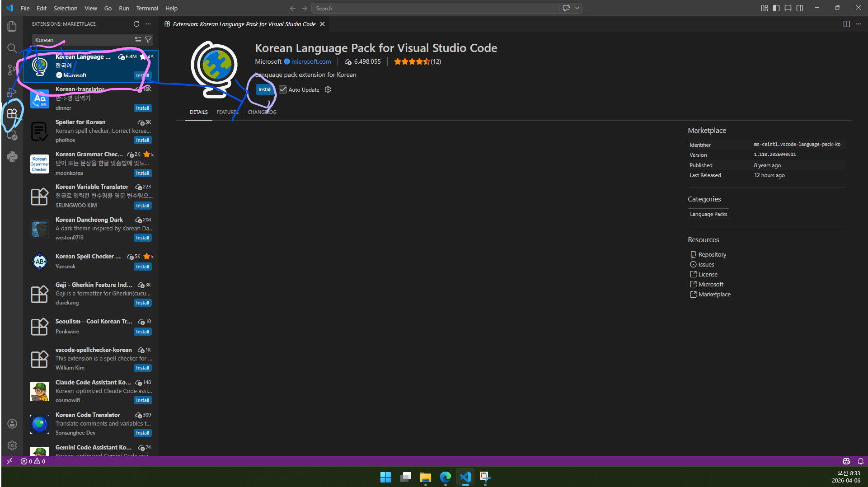Open the Extensions view icon
868x487 pixels.
click(x=12, y=113)
